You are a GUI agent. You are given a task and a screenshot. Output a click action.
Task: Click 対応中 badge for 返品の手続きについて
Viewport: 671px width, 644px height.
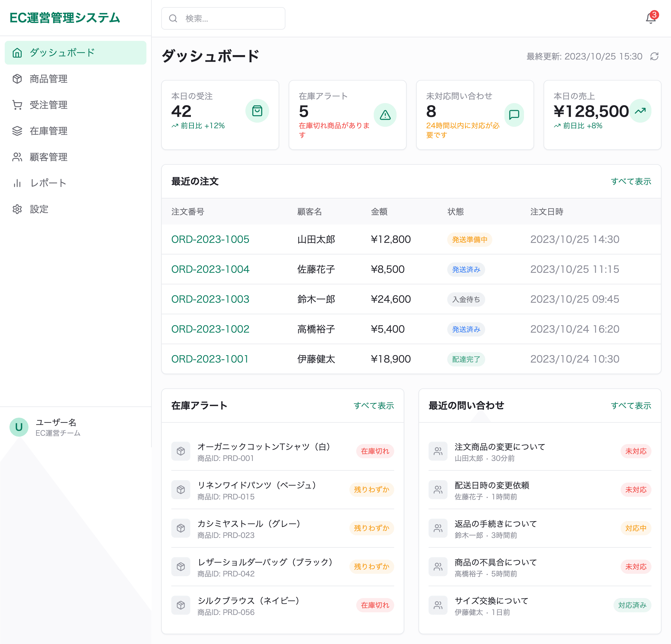[636, 528]
